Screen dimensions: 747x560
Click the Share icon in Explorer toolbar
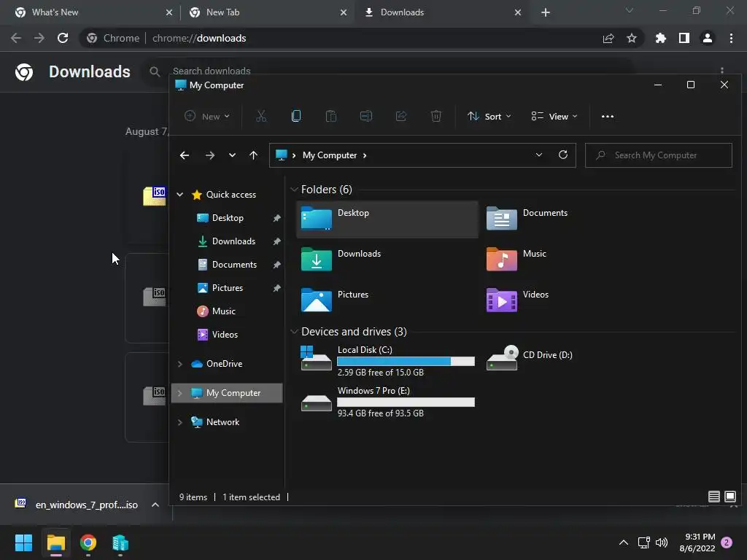tap(401, 116)
